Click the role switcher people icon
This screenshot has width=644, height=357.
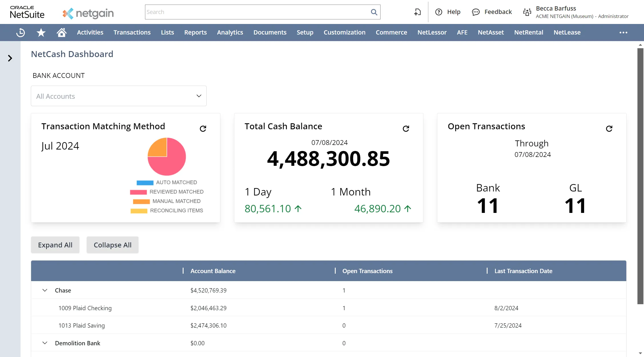click(527, 12)
